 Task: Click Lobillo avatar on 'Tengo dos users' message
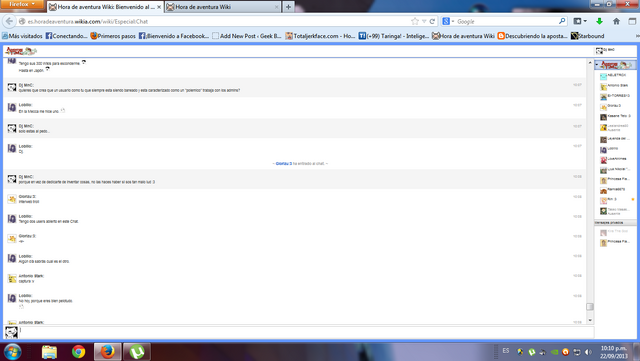[12, 218]
